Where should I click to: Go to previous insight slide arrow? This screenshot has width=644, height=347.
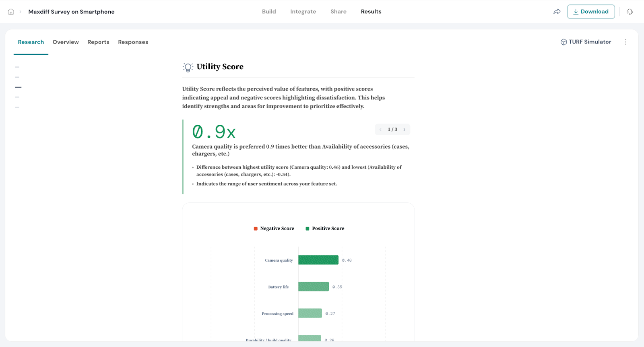pyautogui.click(x=380, y=130)
